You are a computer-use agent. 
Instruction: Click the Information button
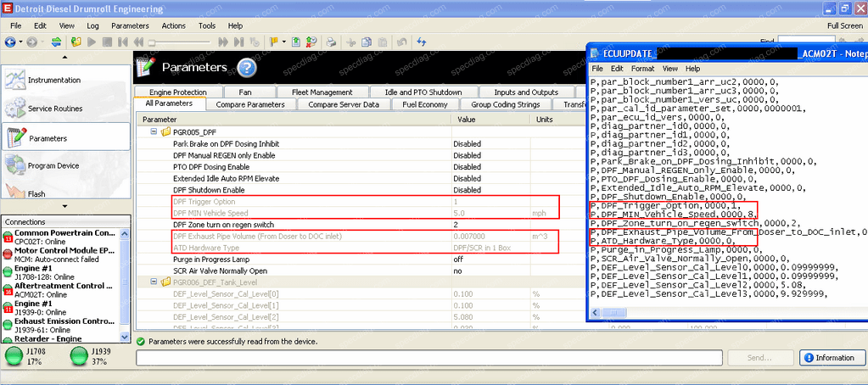[831, 358]
